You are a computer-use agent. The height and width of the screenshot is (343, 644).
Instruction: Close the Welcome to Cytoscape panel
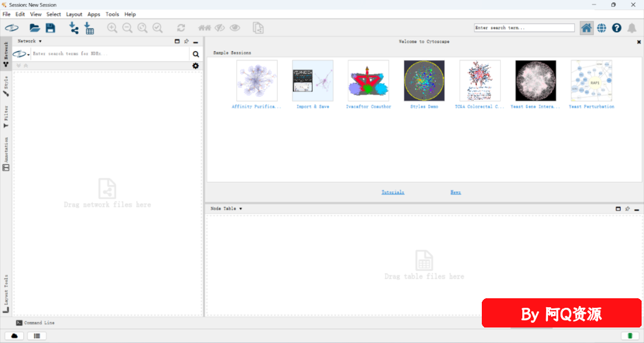(x=639, y=42)
